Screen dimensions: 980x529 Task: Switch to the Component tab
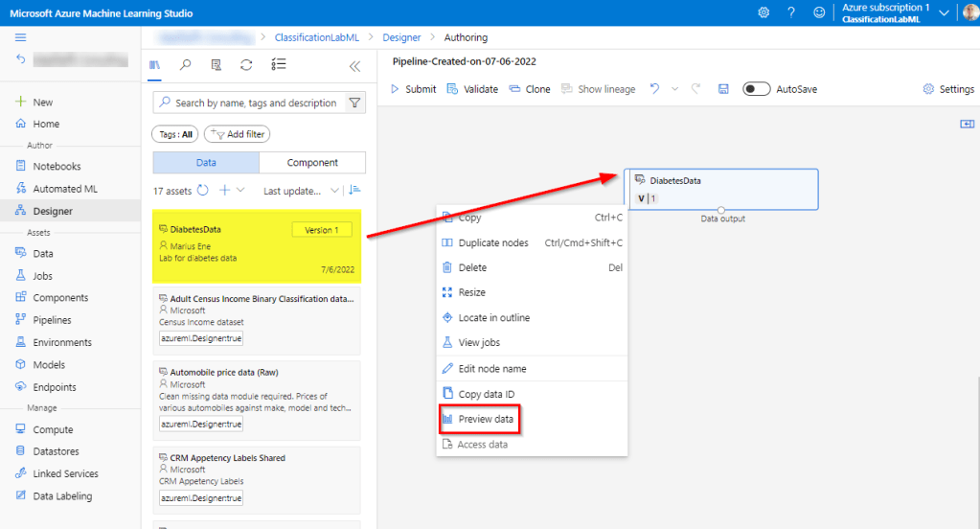pyautogui.click(x=312, y=163)
